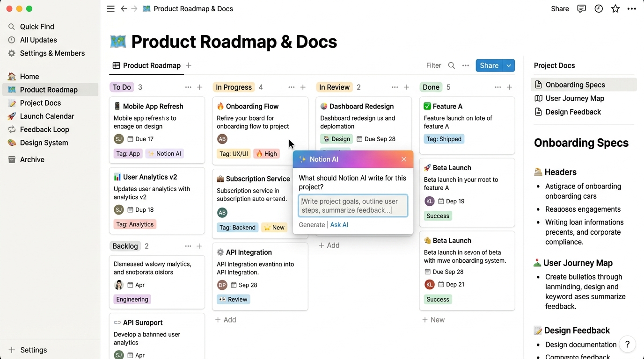Open page history via the clock icon
Viewport: 644px width, 359px height.
(599, 9)
